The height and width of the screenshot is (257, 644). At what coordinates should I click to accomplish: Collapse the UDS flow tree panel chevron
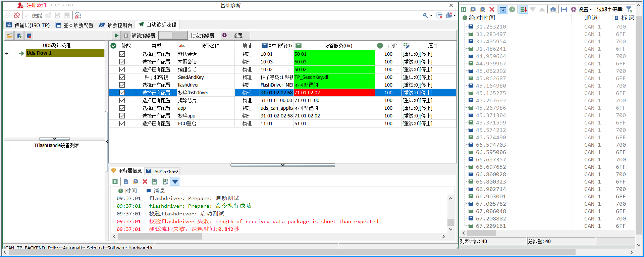(55, 139)
